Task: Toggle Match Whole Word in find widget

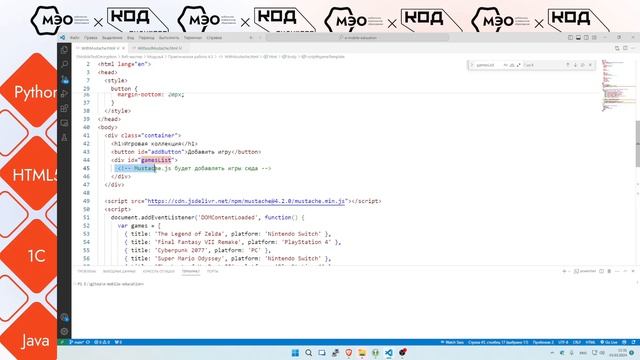Action: 512,65
